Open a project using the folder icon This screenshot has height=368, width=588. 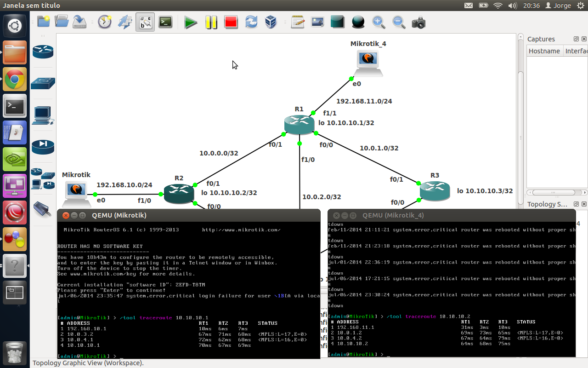pos(61,22)
